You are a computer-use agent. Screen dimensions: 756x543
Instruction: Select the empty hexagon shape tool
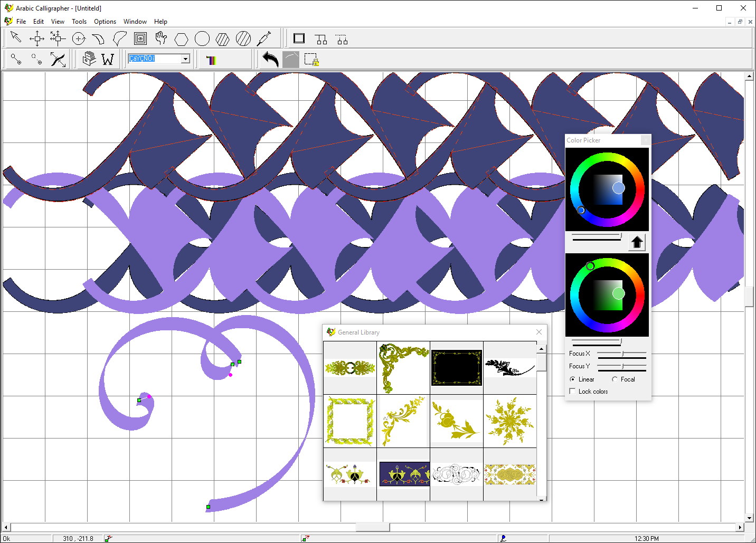tap(182, 39)
